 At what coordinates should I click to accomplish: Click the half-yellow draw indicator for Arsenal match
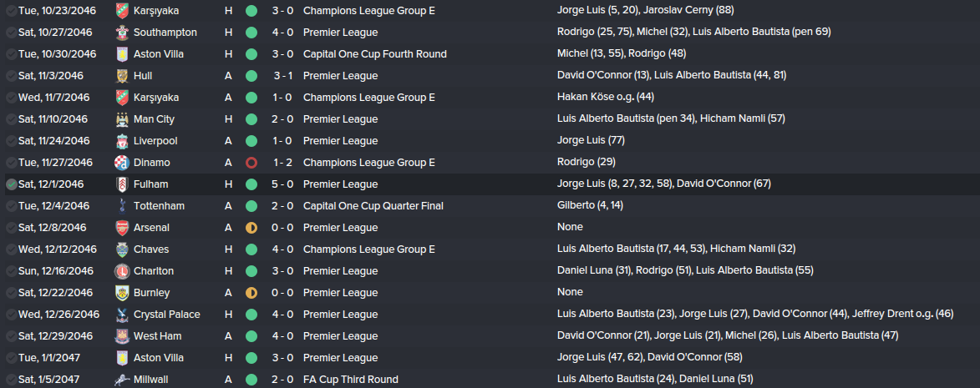tap(251, 228)
